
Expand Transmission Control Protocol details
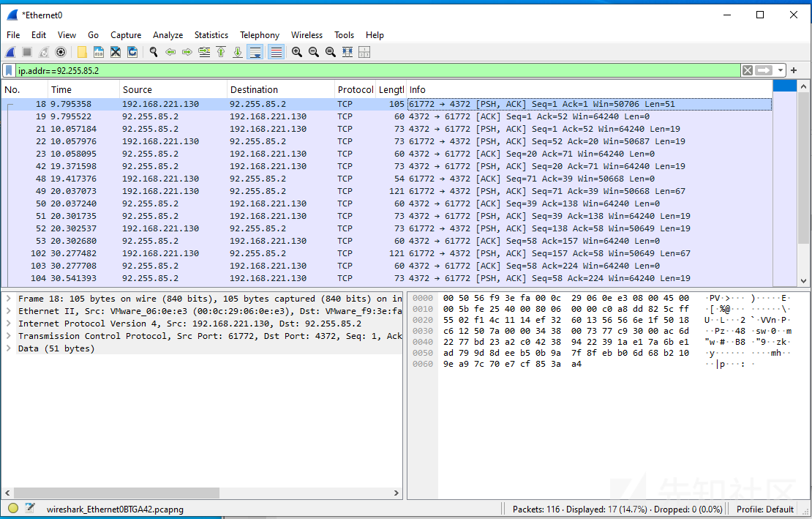pyautogui.click(x=9, y=336)
